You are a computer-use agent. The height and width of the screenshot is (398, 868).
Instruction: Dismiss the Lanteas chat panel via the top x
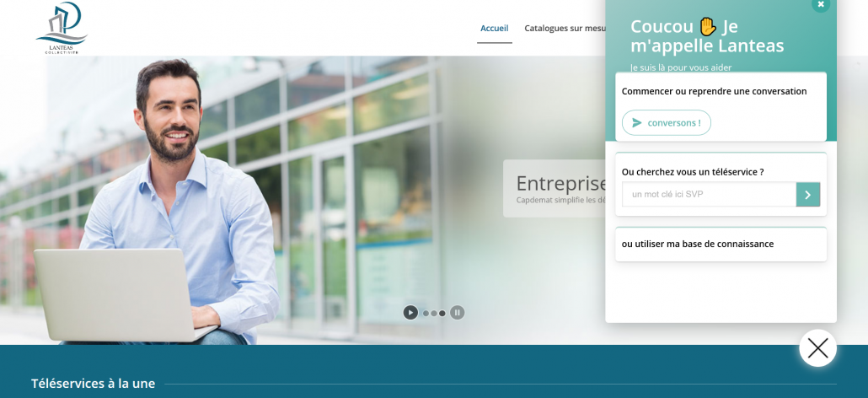821,4
